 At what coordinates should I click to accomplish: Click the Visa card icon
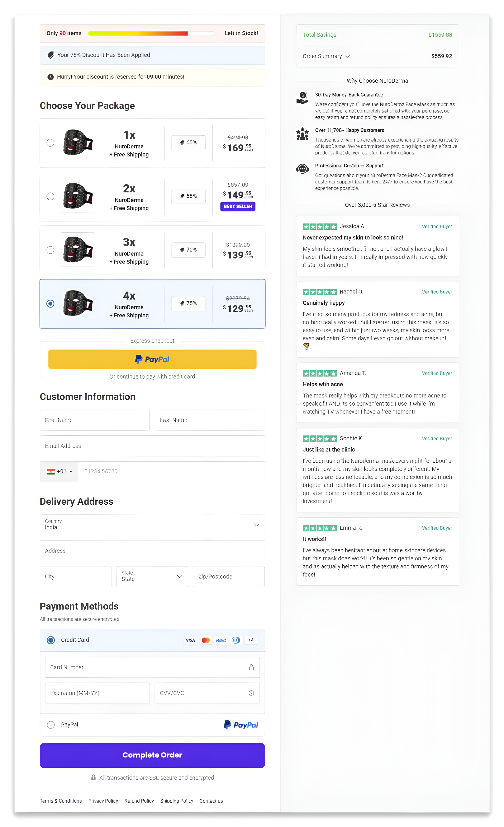coord(190,640)
